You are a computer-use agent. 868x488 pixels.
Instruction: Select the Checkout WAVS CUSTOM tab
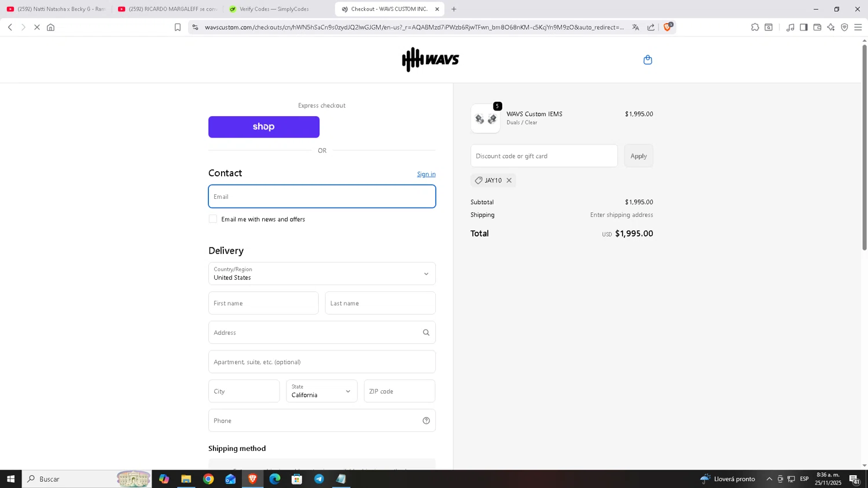click(389, 9)
